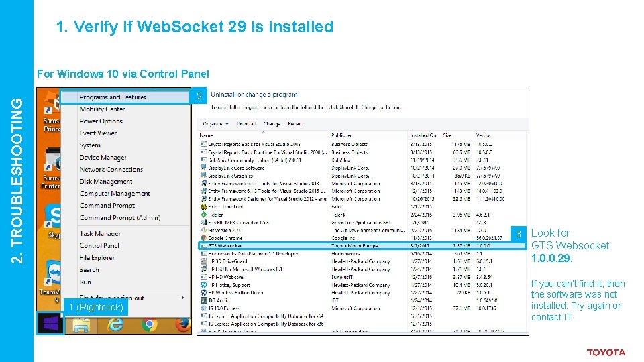Click the IDT Audio program icon
644x362 pixels.
[x=203, y=300]
